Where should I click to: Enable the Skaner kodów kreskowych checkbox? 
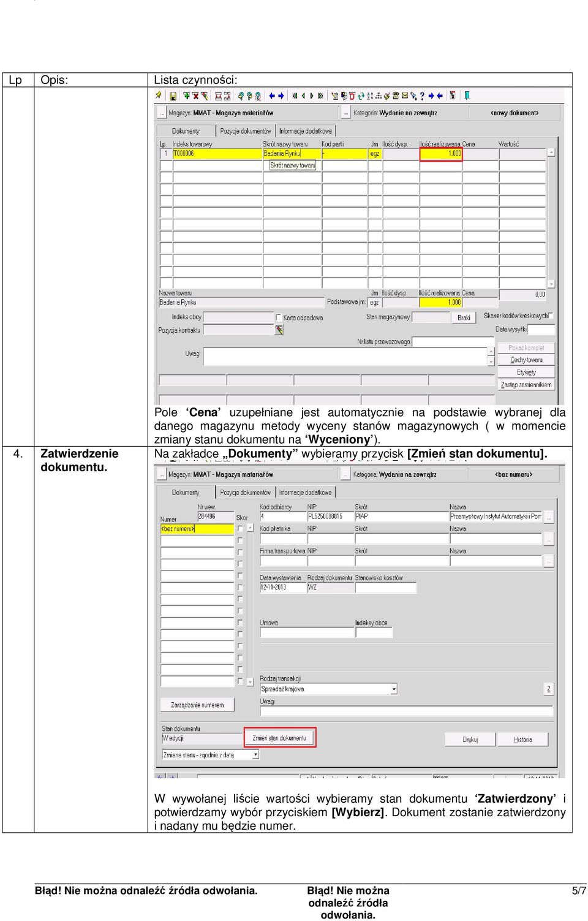coord(551,316)
